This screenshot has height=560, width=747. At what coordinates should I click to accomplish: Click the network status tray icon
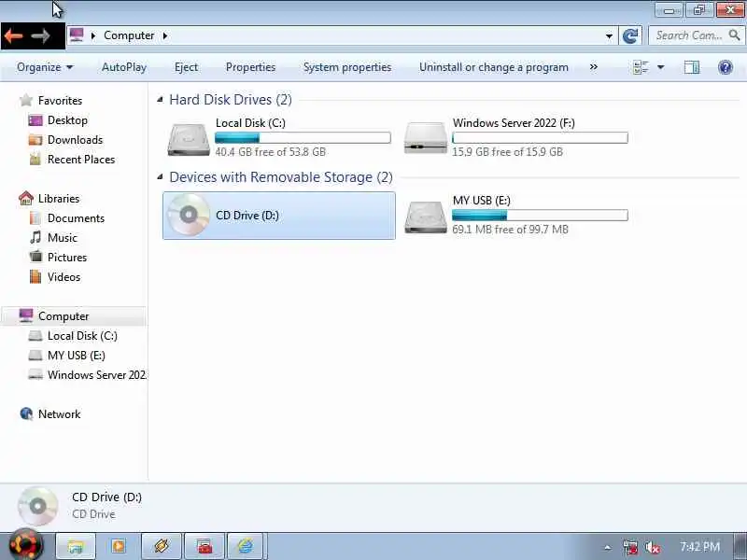pyautogui.click(x=630, y=547)
